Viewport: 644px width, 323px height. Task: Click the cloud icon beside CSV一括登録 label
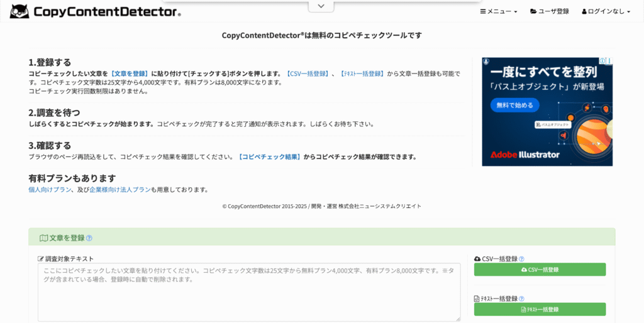(477, 259)
